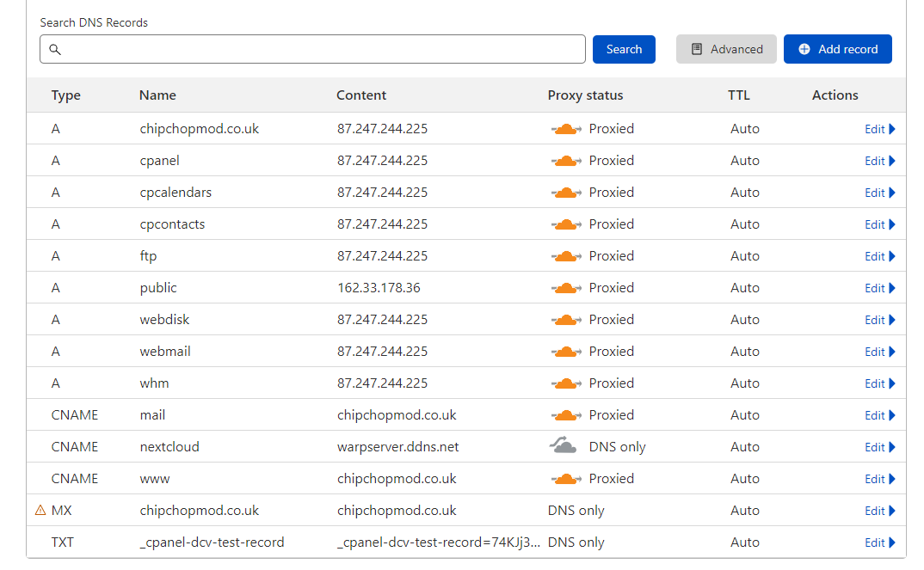
Task: Expand the TXT record edit arrow
Action: [892, 542]
